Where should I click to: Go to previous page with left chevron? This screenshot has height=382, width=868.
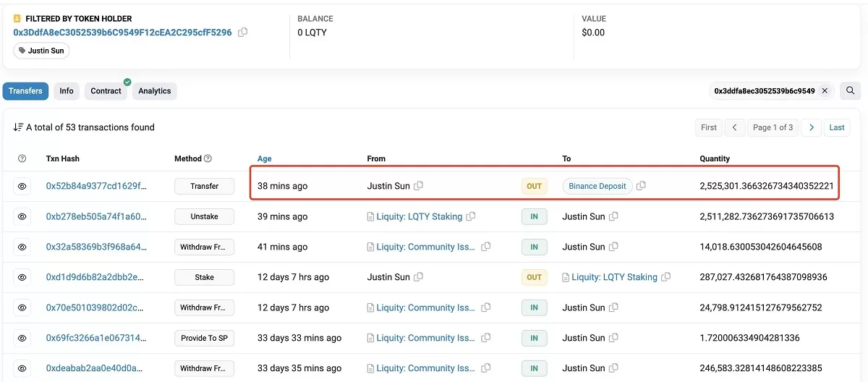(x=734, y=127)
